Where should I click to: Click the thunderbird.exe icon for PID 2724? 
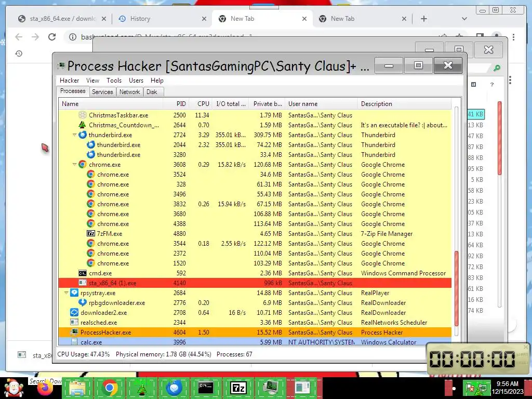(83, 135)
